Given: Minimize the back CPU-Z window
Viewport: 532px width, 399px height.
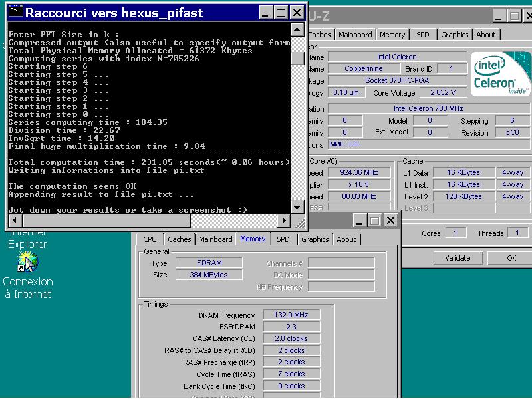Looking at the screenshot, I should pyautogui.click(x=498, y=15).
